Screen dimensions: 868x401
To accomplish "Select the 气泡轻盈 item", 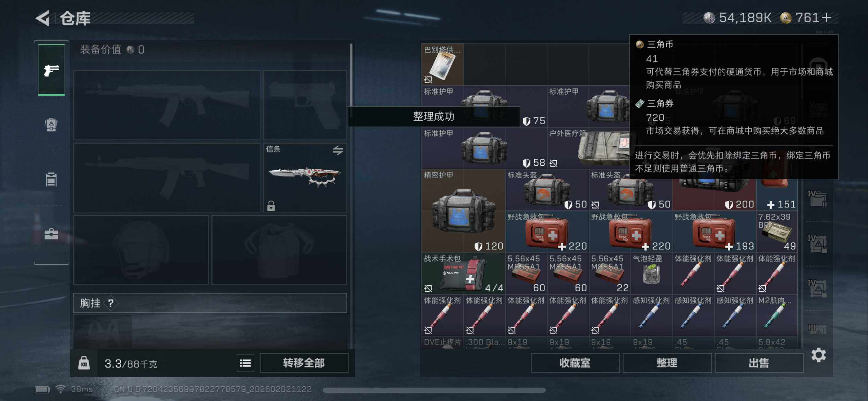I will point(651,274).
